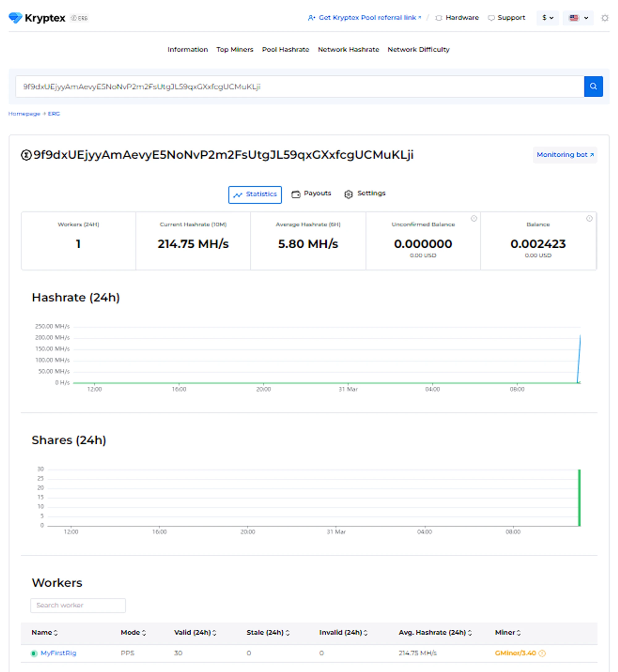
Task: Click the MyFirstRig worker link
Action: 58,653
